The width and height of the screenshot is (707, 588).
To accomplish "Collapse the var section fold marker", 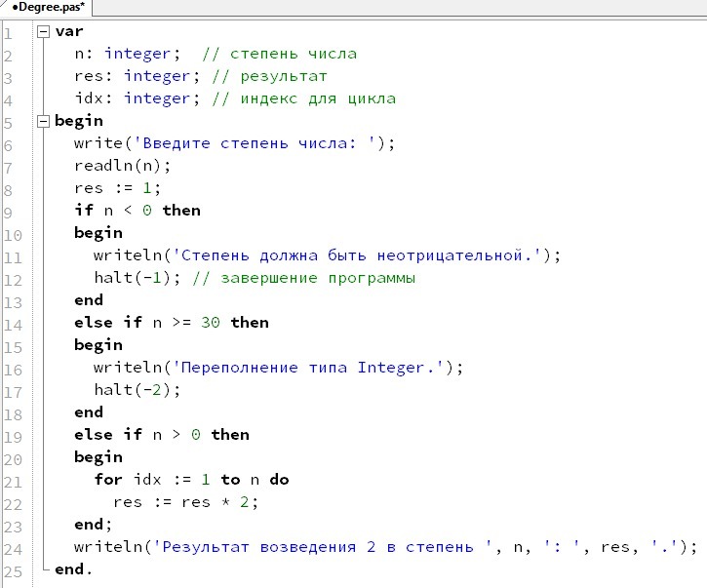I will click(x=43, y=31).
